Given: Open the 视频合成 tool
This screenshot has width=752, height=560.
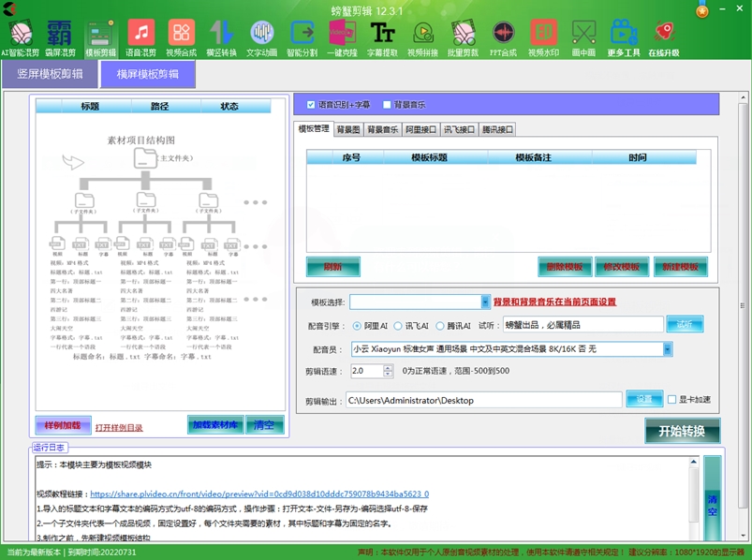Looking at the screenshot, I should click(x=181, y=38).
